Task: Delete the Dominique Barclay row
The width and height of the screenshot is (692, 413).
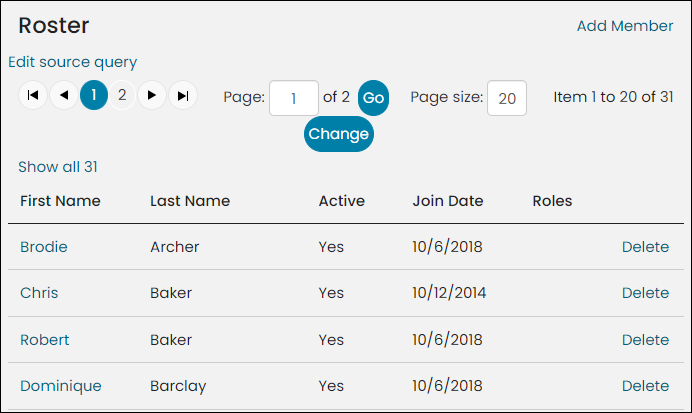Action: [x=645, y=386]
